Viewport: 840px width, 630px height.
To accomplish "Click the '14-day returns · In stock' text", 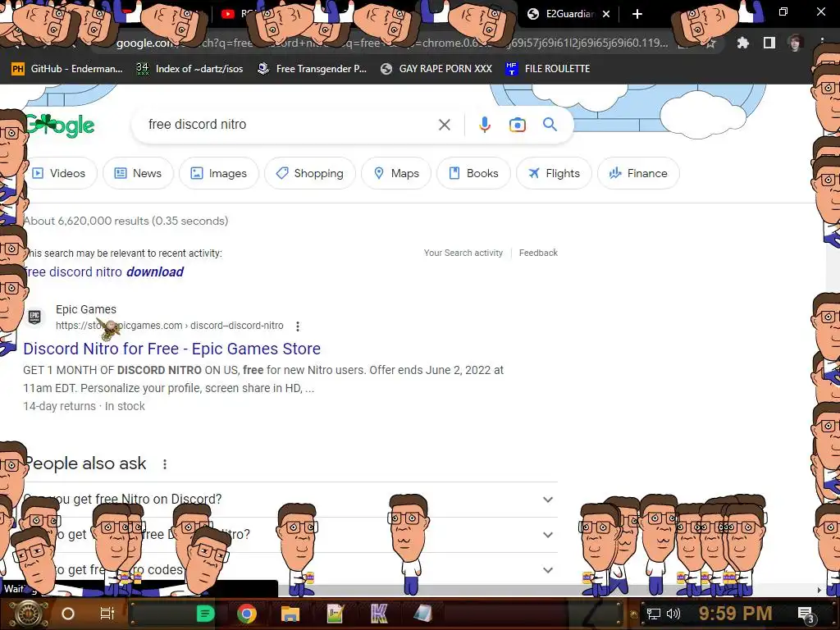I will (84, 406).
